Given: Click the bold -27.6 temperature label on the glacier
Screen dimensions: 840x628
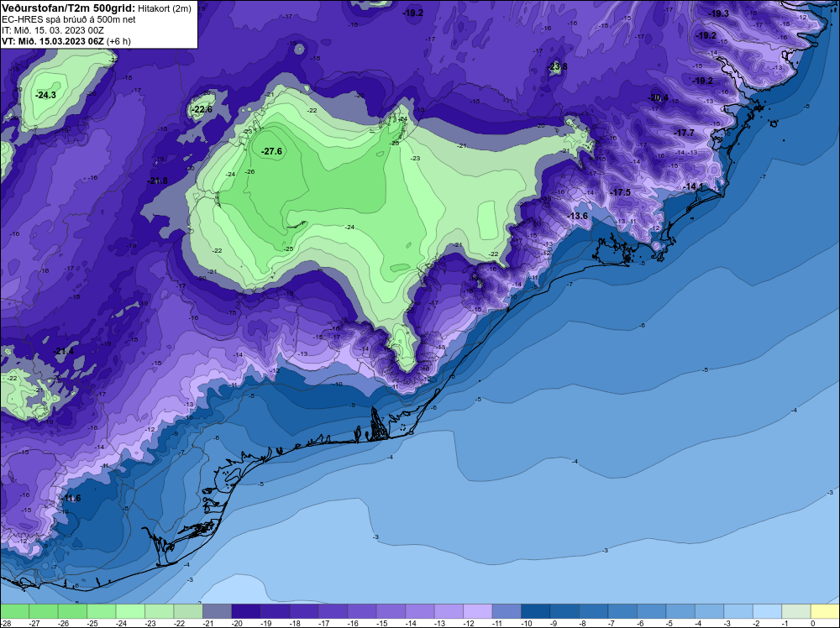Looking at the screenshot, I should click(271, 151).
